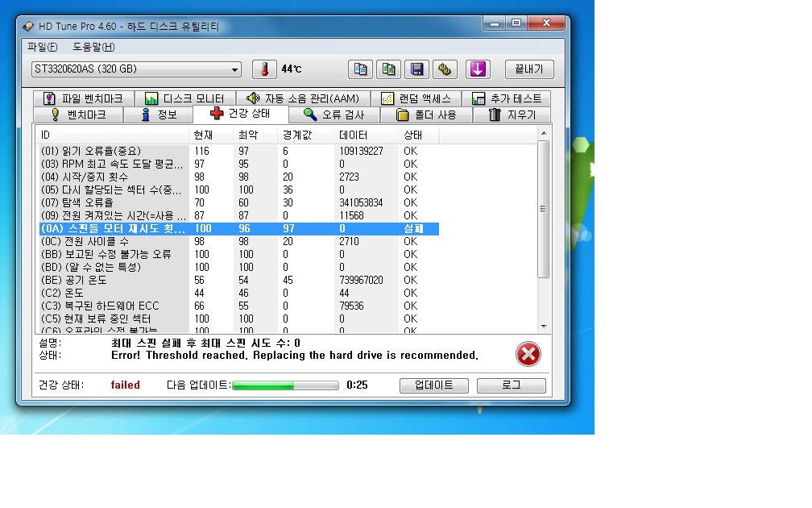This screenshot has height=508, width=812.
Task: Click the red error X icon
Action: click(528, 354)
